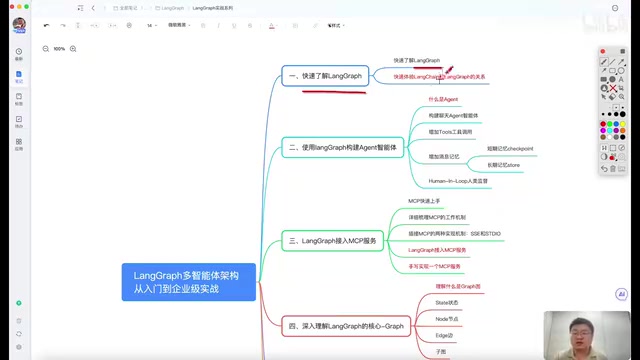The width and height of the screenshot is (640, 360).
Task: Select the hollow ellipse shape tool
Action: click(621, 71)
